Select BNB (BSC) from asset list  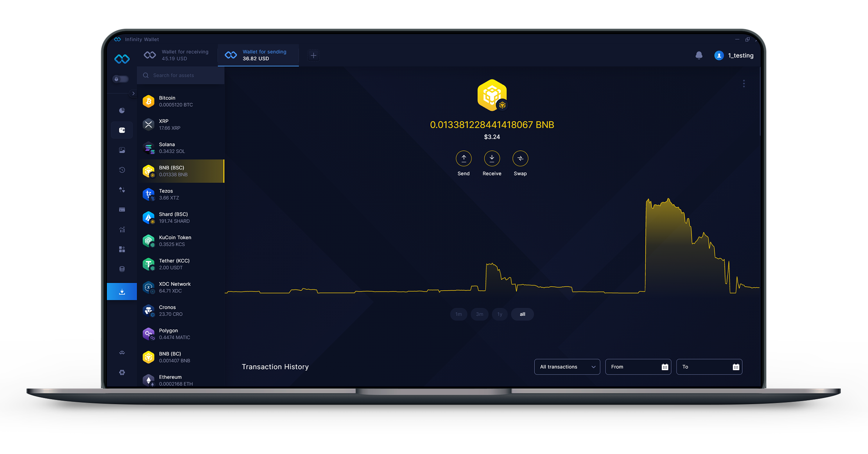[180, 171]
